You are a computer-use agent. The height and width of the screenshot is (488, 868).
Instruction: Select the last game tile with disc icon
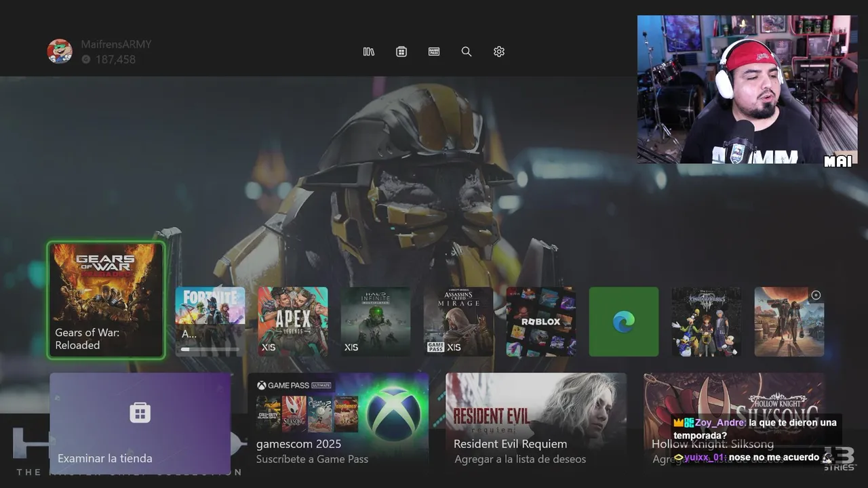click(x=789, y=321)
